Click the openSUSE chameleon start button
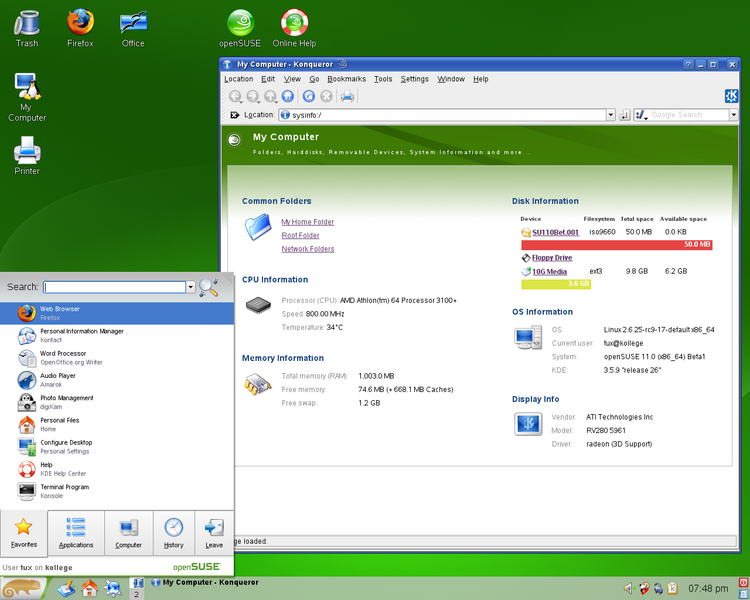The image size is (750, 600). (22, 588)
